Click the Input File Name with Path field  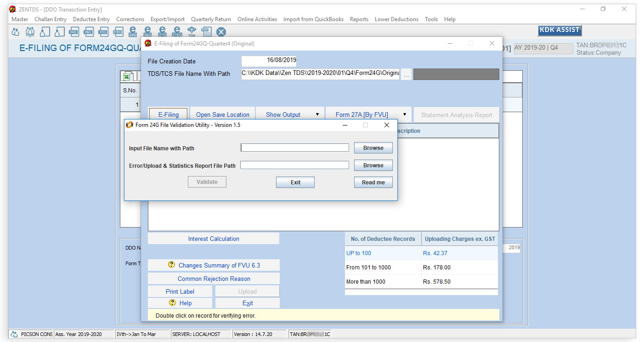click(295, 148)
